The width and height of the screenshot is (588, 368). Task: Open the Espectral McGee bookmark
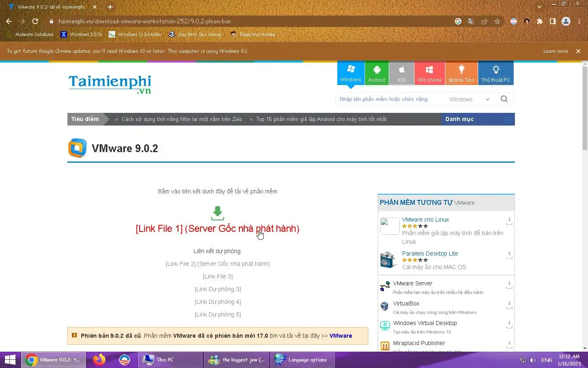pos(253,34)
